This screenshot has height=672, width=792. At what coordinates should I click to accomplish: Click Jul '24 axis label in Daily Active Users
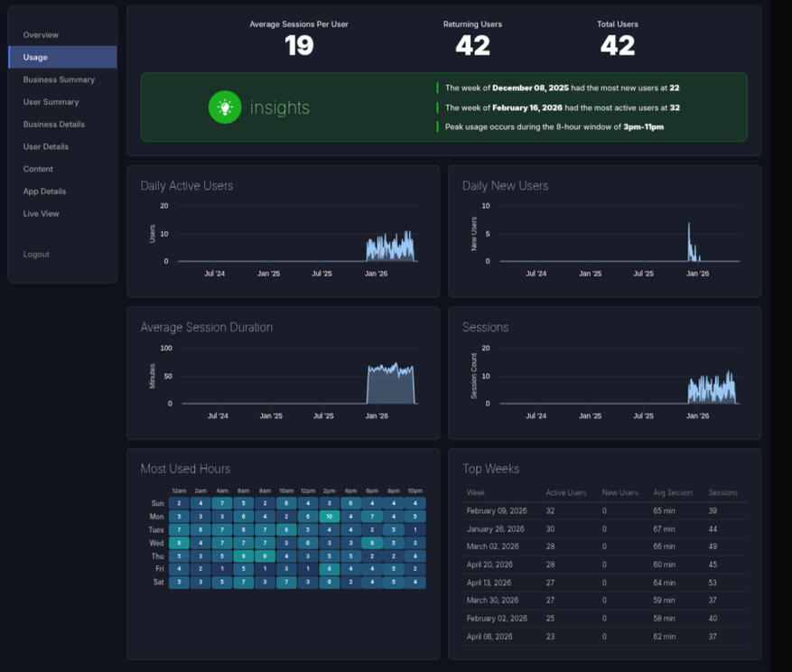pos(214,274)
